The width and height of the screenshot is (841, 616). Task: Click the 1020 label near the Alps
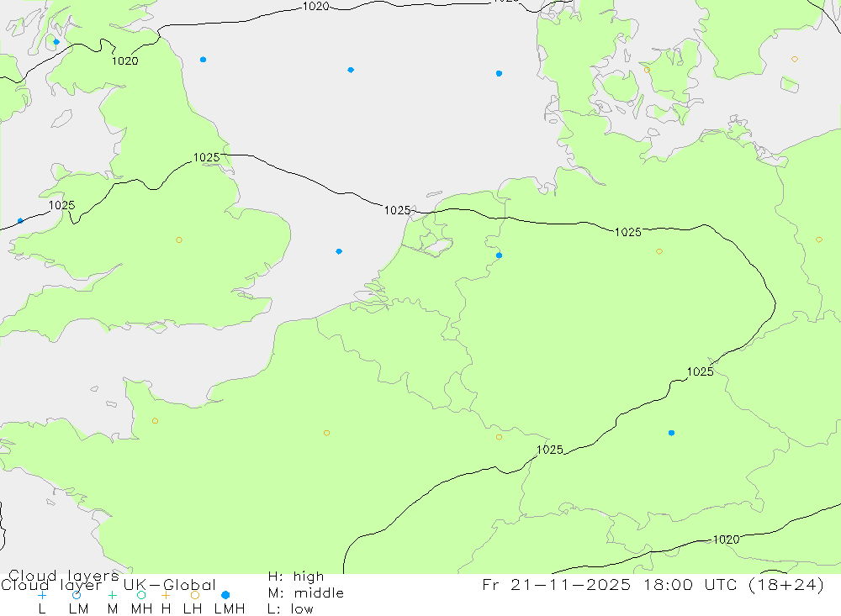coord(727,540)
